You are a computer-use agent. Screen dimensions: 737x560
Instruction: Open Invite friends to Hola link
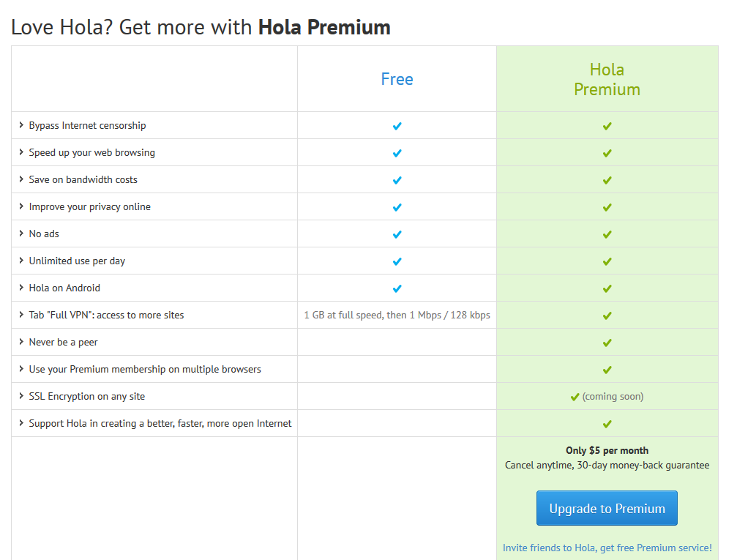tap(607, 548)
